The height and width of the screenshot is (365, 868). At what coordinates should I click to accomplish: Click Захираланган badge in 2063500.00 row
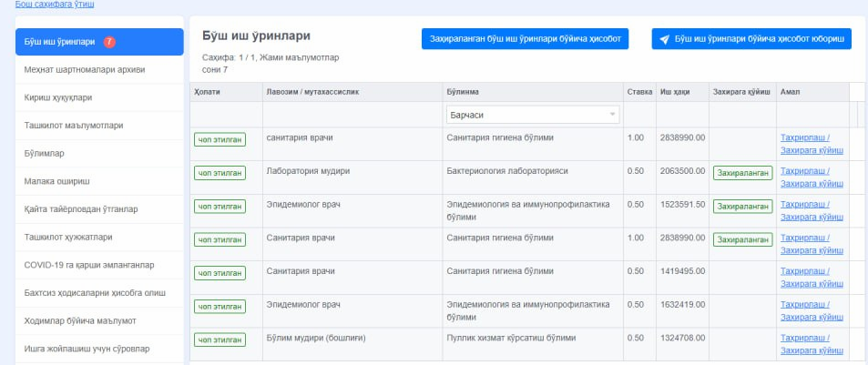pos(742,173)
